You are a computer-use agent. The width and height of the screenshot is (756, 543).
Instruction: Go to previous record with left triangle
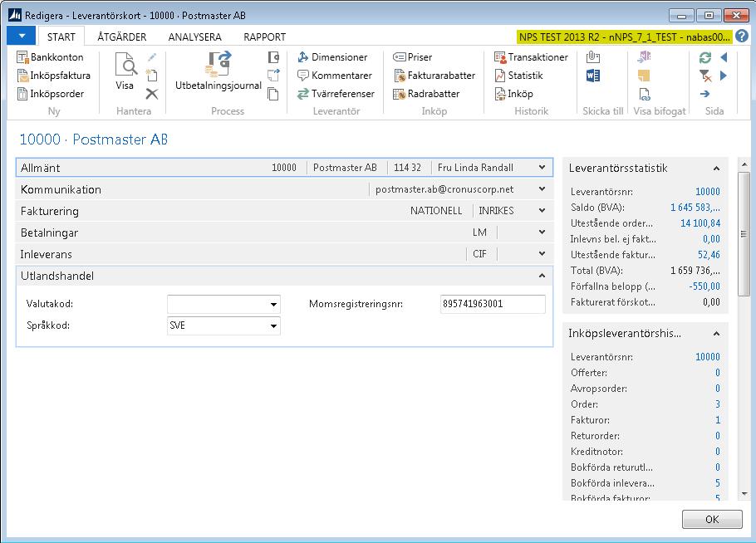pos(724,57)
